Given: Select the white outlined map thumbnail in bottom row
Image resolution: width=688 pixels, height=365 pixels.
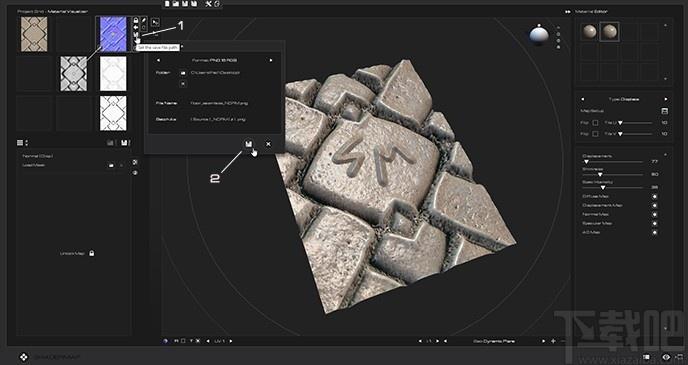Looking at the screenshot, I should [113, 113].
